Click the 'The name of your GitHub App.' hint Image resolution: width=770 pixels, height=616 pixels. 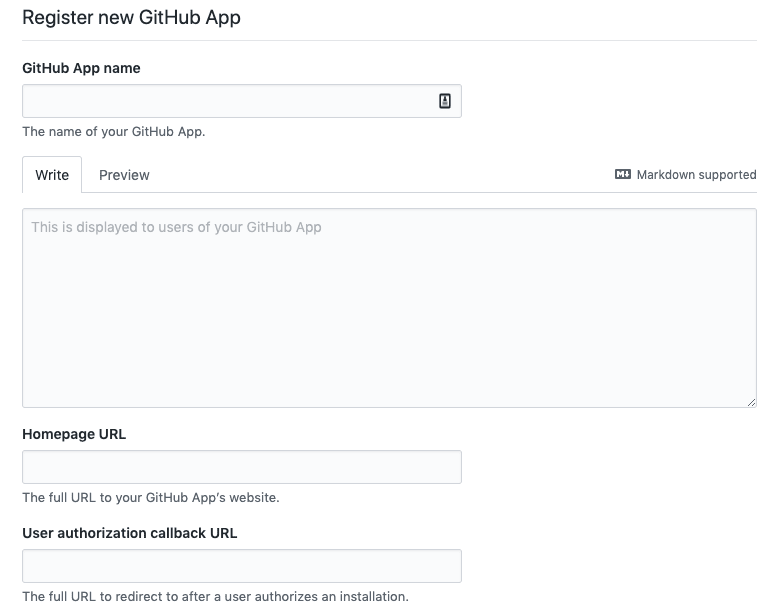(114, 132)
